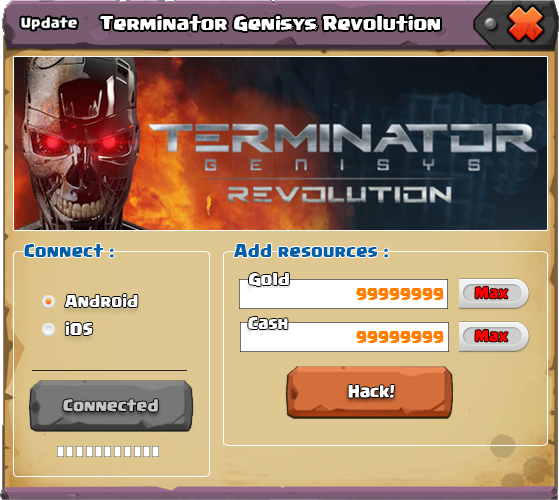
Task: Click the Add resources section heading
Action: [311, 251]
